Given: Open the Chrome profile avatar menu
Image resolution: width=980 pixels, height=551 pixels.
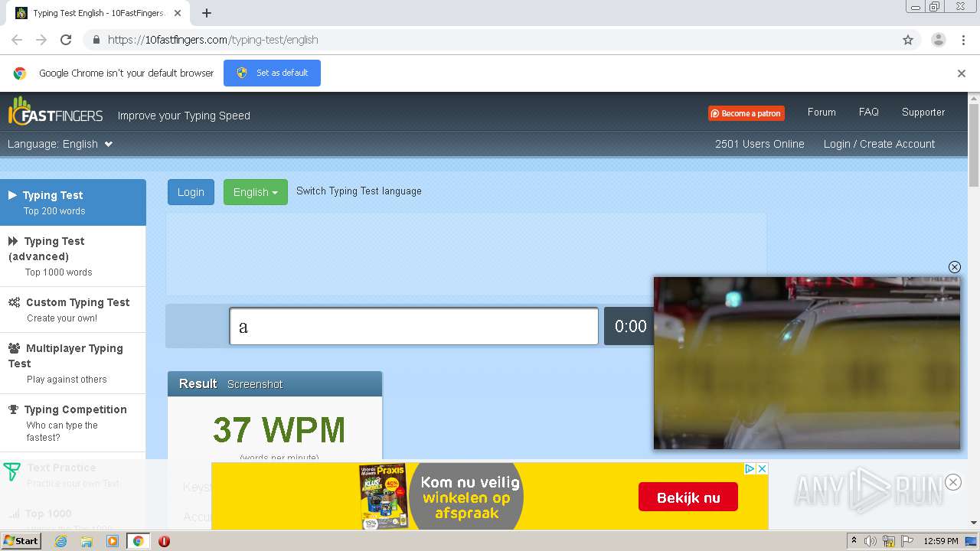Looking at the screenshot, I should tap(939, 40).
